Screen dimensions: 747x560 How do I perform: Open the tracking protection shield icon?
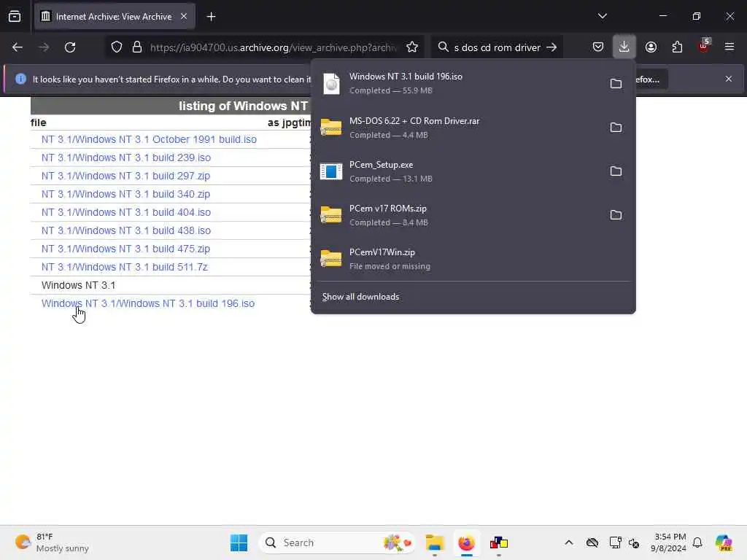(117, 47)
